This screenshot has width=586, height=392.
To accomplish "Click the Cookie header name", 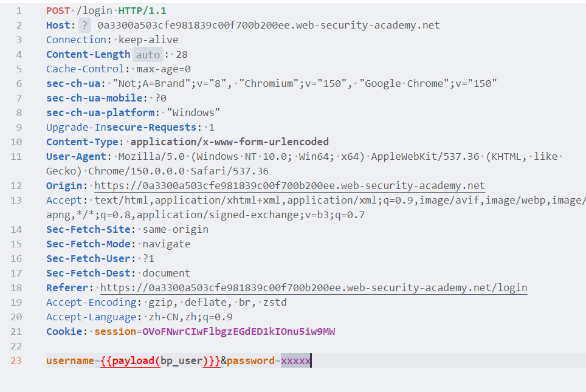I will click(x=64, y=331).
